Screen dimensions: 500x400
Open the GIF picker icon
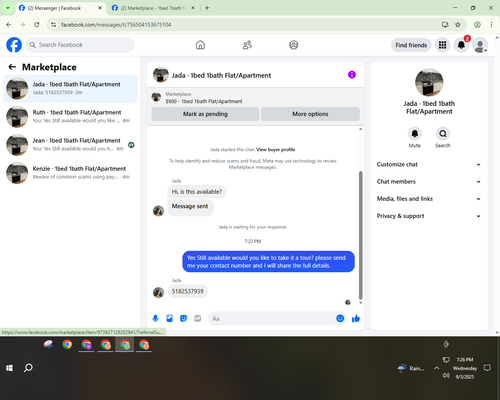coord(198,318)
